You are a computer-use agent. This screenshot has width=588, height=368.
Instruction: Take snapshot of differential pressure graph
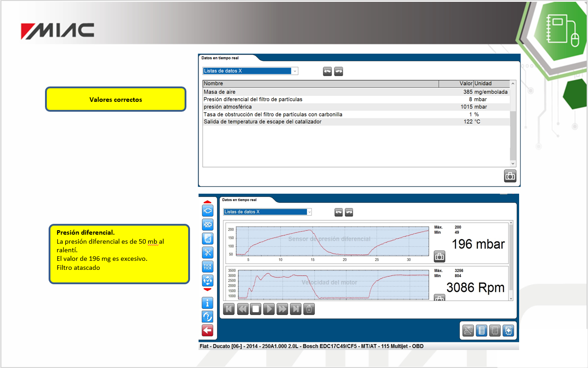click(x=439, y=256)
